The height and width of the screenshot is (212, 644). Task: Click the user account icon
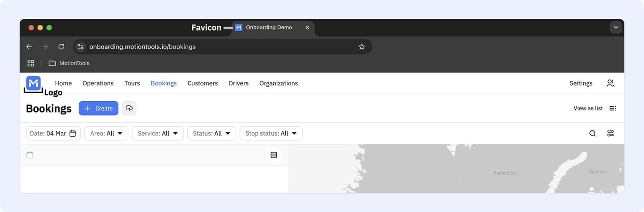tap(611, 83)
